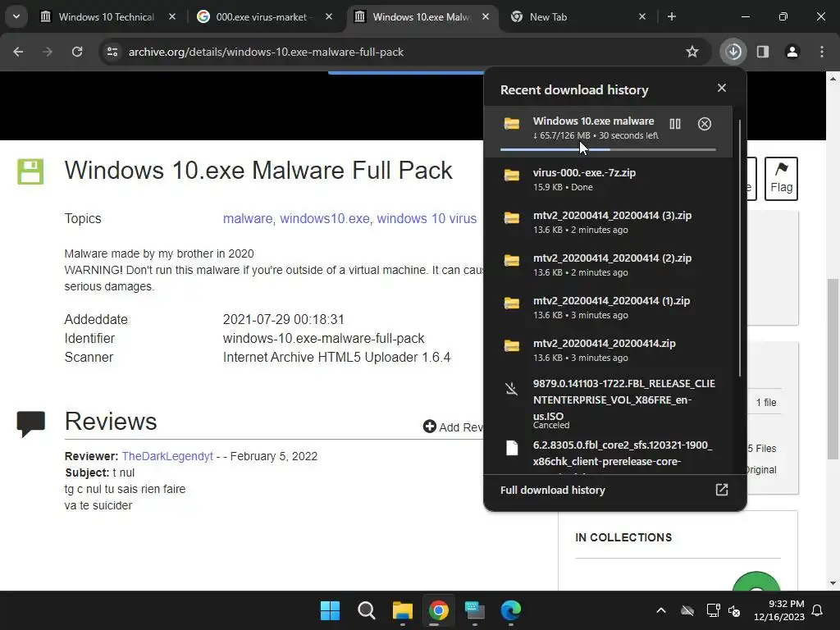Open the Chrome profile avatar menu
The width and height of the screenshot is (840, 630).
[792, 52]
